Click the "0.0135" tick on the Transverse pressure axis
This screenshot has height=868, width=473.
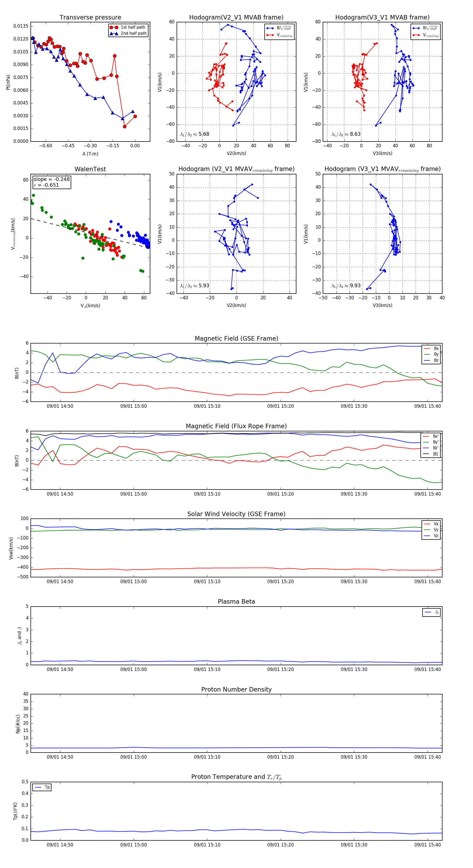pyautogui.click(x=21, y=26)
